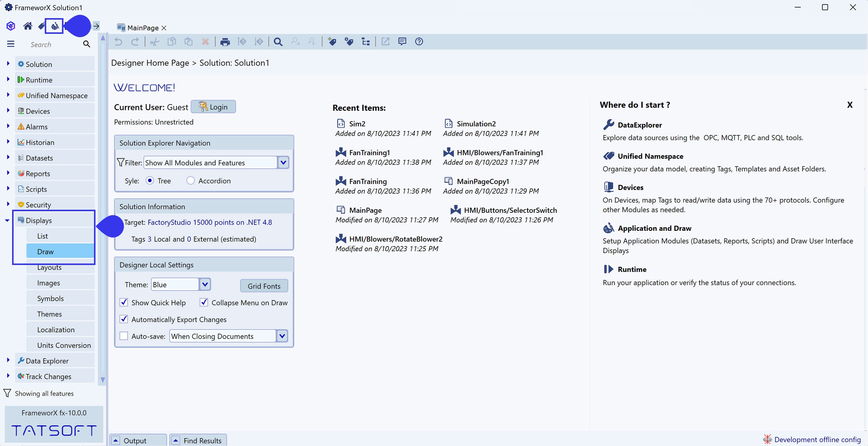The image size is (868, 446).
Task: Expand the Data Explorer tree node
Action: (8, 360)
